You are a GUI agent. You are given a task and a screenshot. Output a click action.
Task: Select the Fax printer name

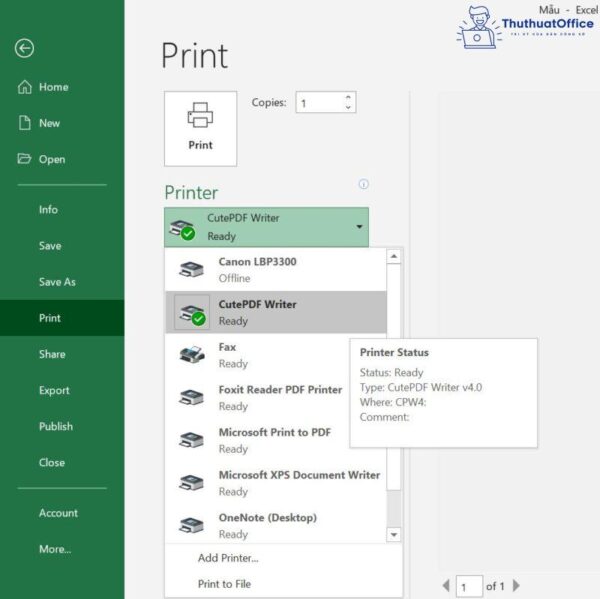pyautogui.click(x=227, y=347)
